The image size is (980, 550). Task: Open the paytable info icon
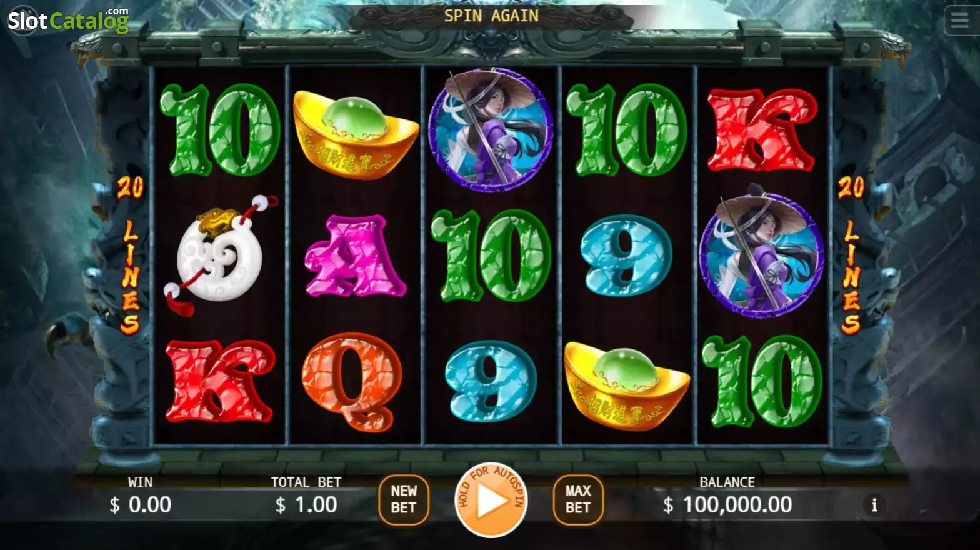874,504
